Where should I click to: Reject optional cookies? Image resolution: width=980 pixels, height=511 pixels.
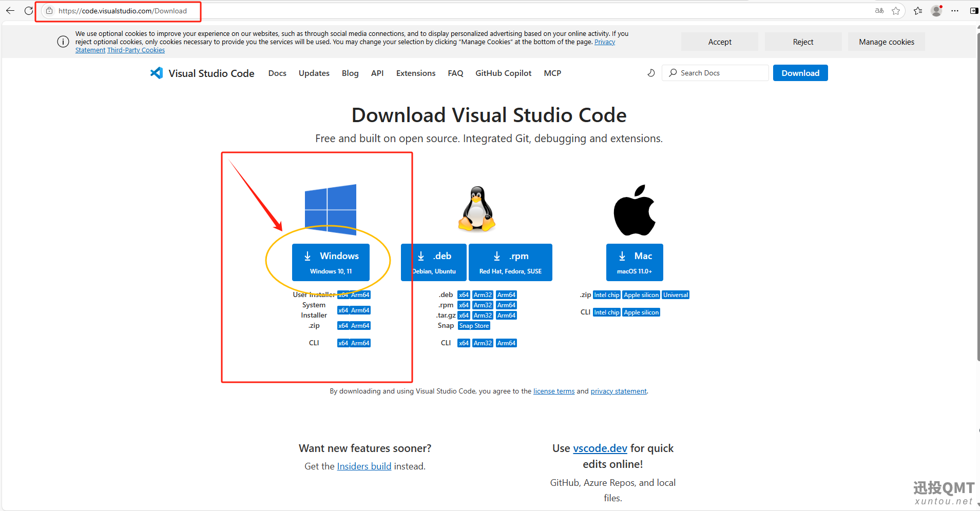[x=803, y=42]
